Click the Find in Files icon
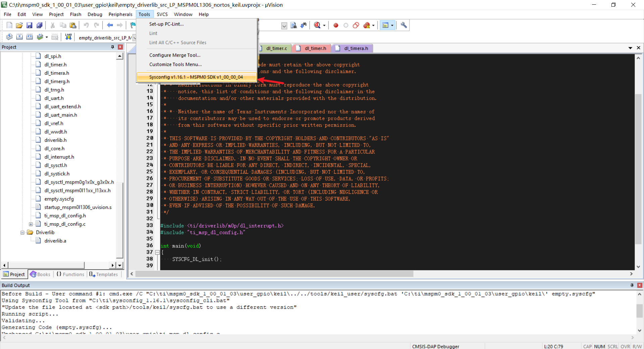644x349 pixels. pos(293,25)
